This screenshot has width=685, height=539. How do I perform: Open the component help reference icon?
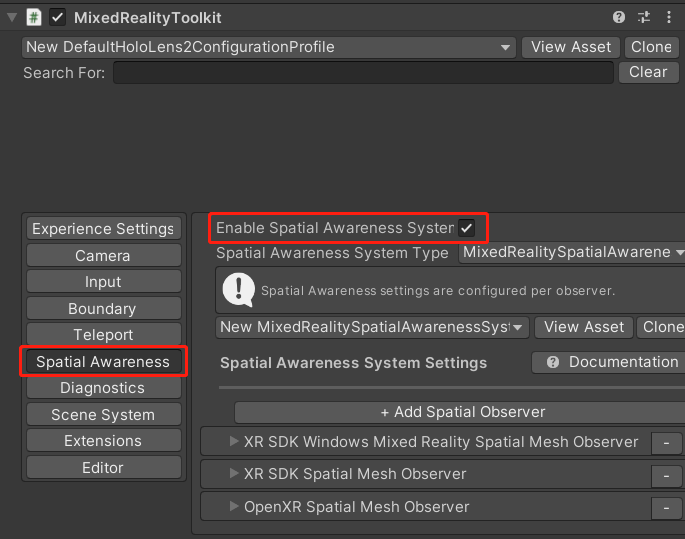[x=619, y=18]
